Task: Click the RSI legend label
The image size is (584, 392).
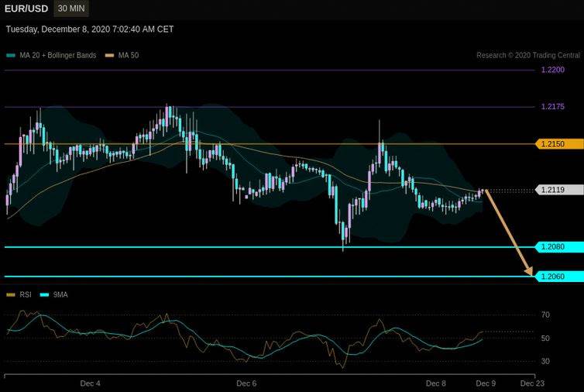Action: (x=26, y=294)
